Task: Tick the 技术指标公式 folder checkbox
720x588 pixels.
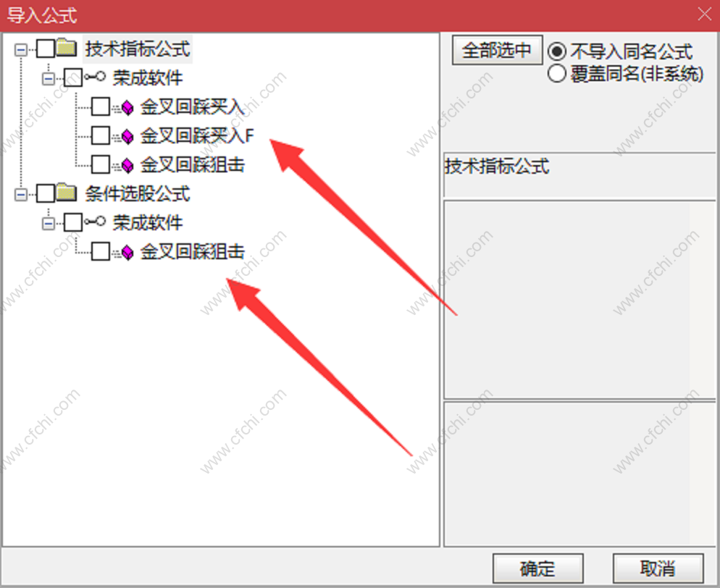Action: (46, 49)
